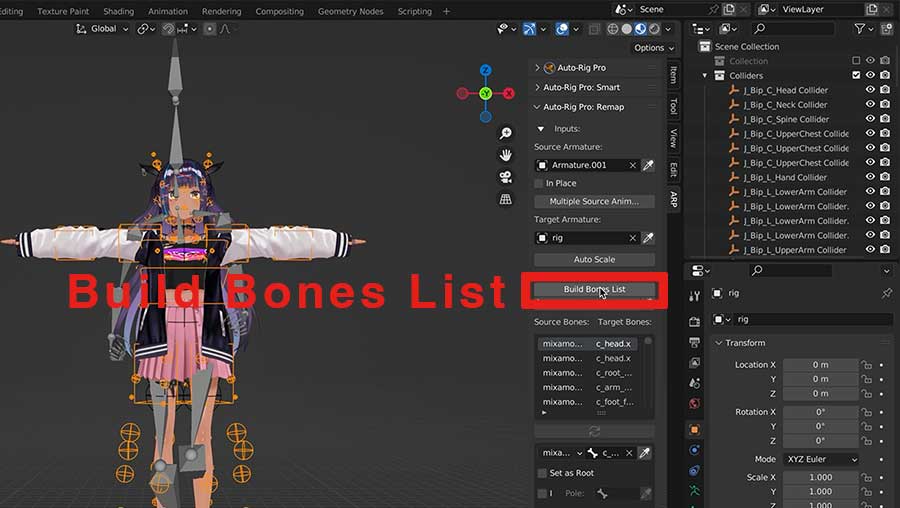
Task: Clear the rig target armature field
Action: (633, 238)
